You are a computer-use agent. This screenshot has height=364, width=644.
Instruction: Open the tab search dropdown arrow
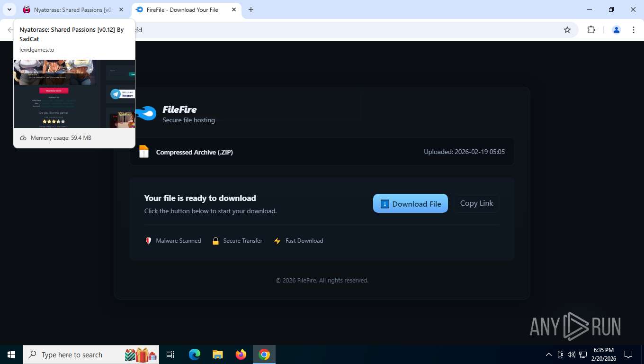tap(9, 9)
